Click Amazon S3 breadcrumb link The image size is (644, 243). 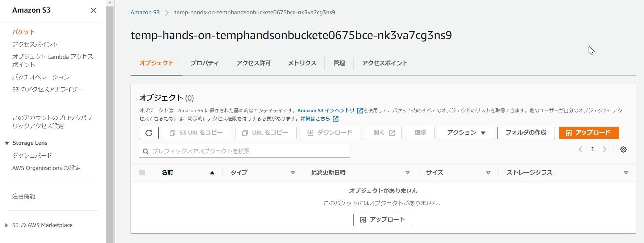[145, 13]
